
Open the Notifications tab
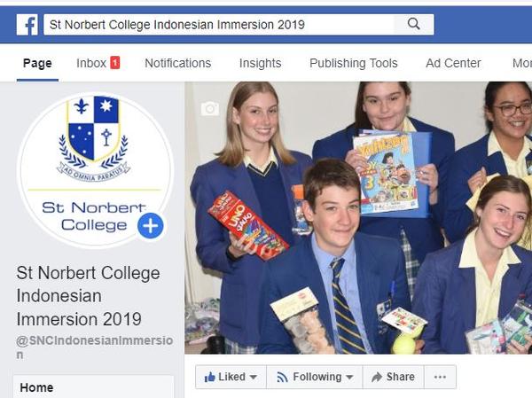click(x=178, y=63)
